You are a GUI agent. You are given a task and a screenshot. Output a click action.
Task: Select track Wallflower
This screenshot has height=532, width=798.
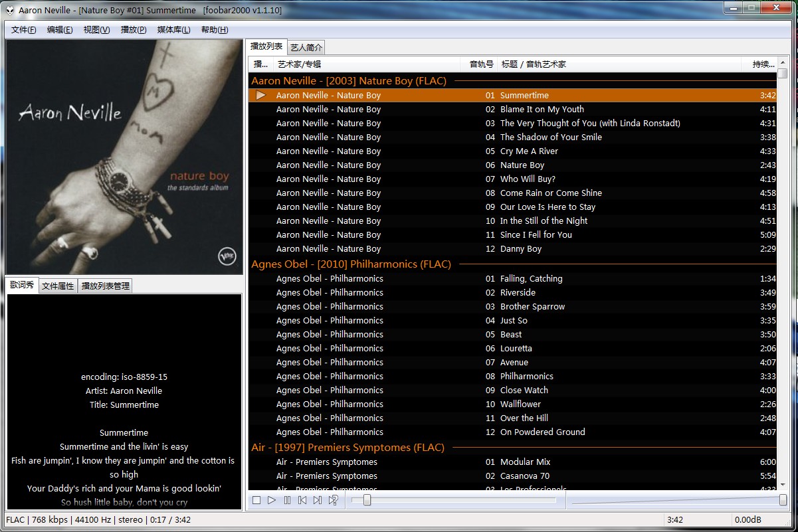click(513, 404)
